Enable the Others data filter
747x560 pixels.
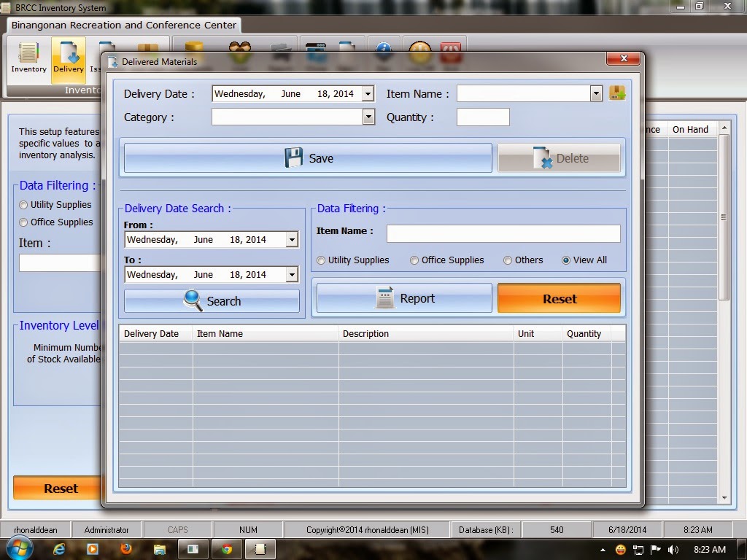tap(507, 260)
